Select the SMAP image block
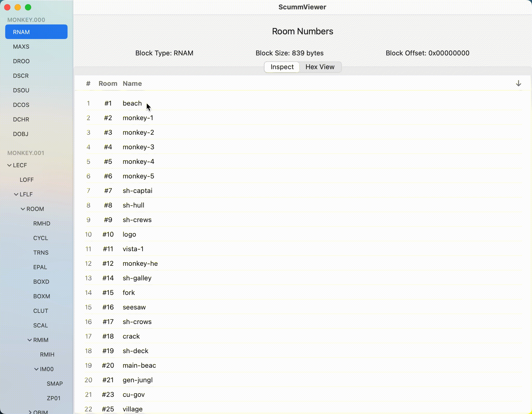Viewport: 532px width, 414px height. pyautogui.click(x=55, y=384)
